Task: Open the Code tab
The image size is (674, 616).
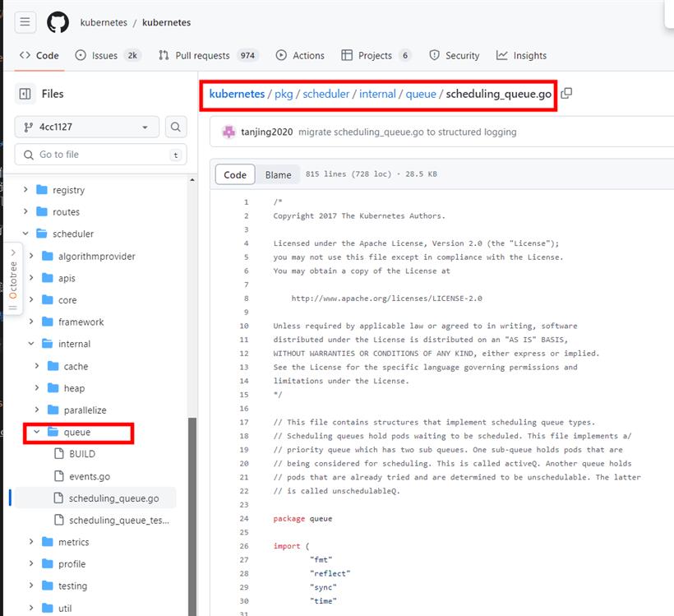Action: pyautogui.click(x=39, y=55)
